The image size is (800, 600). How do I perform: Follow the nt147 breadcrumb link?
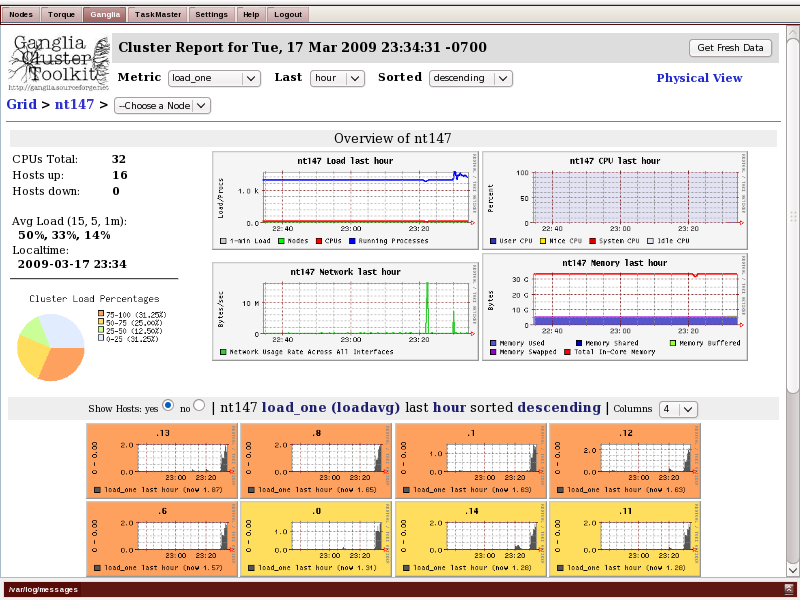click(x=74, y=104)
